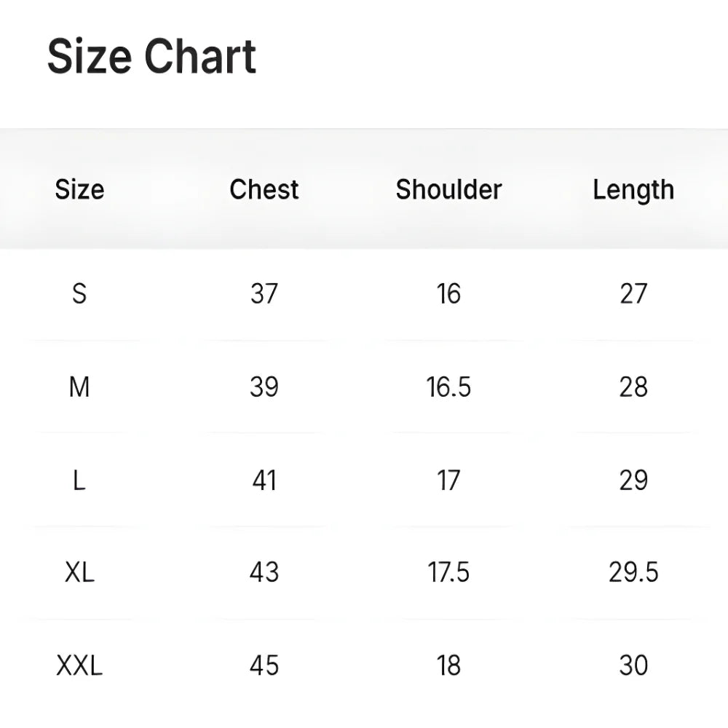Click the Shoulder column header
The image size is (728, 728).
(x=448, y=190)
